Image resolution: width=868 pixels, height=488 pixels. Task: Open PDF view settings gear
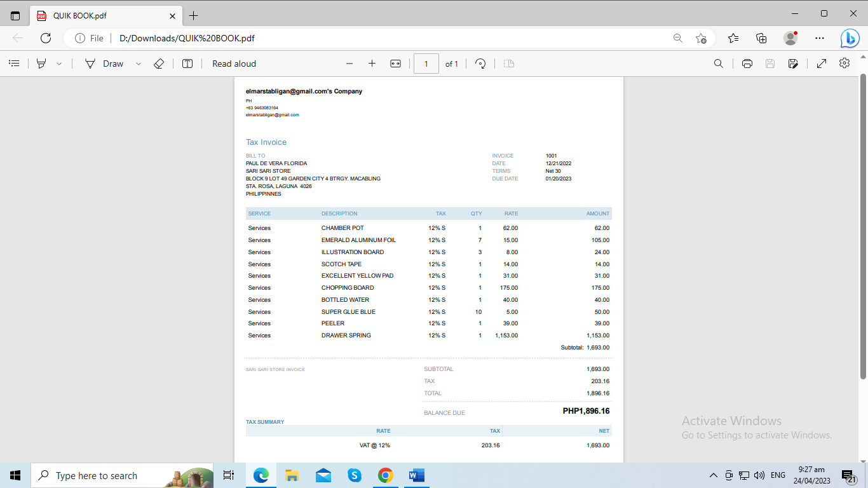tap(844, 63)
